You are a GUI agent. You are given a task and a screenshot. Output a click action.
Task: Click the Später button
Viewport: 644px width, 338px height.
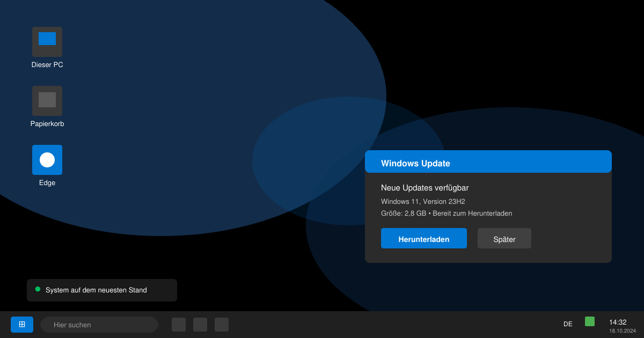point(504,238)
